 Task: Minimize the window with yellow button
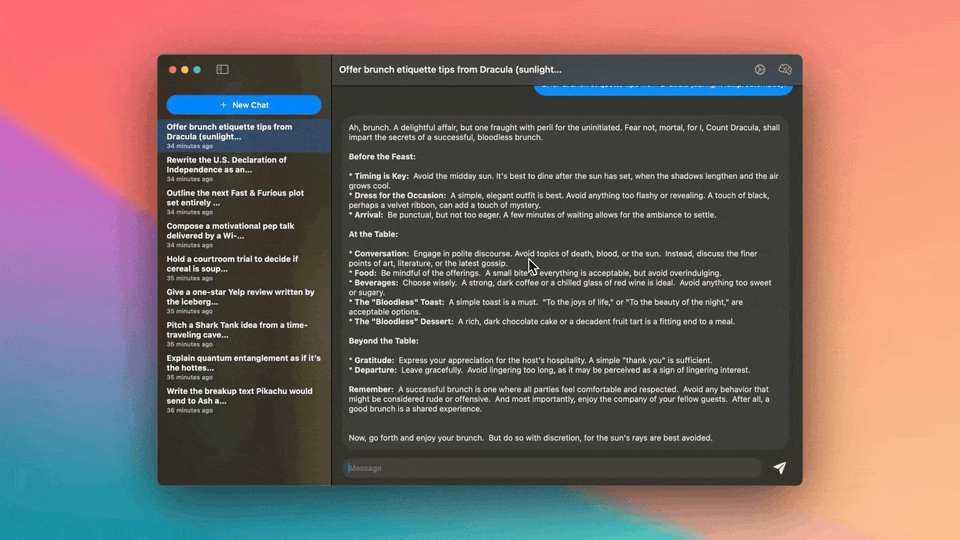tap(185, 70)
